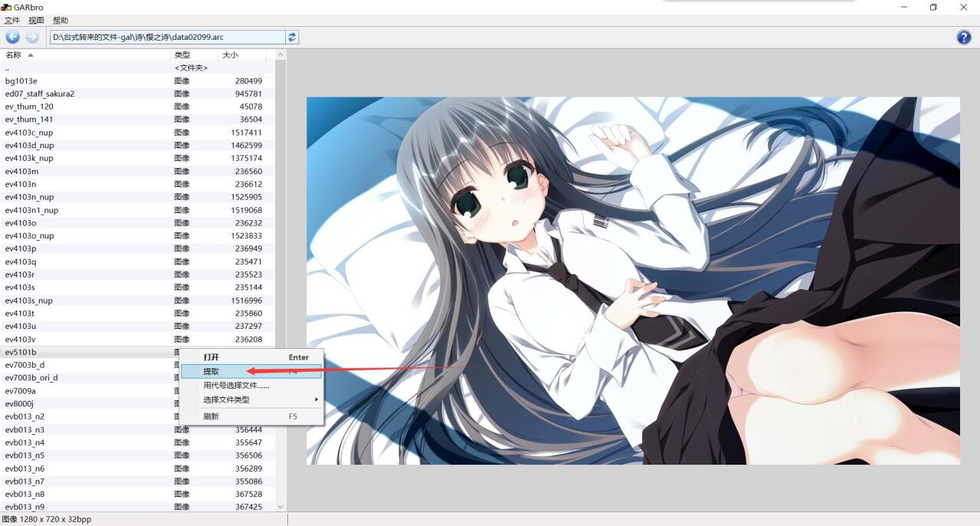This screenshot has height=526, width=980.
Task: Open the 帮助 menu
Action: click(x=61, y=21)
